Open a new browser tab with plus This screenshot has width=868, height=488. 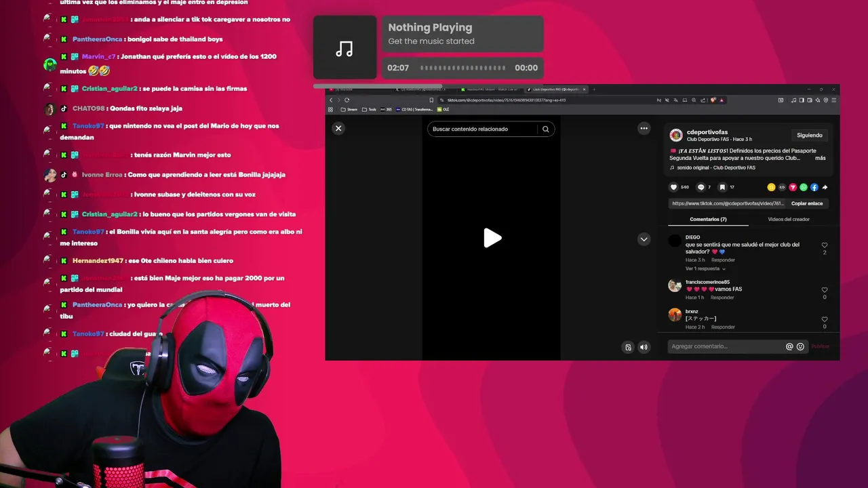tap(594, 89)
